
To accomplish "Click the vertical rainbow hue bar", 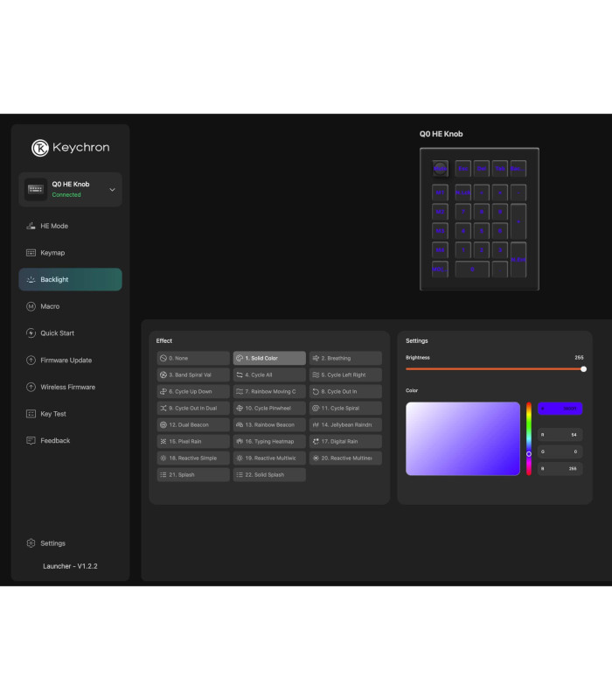I will [x=529, y=437].
